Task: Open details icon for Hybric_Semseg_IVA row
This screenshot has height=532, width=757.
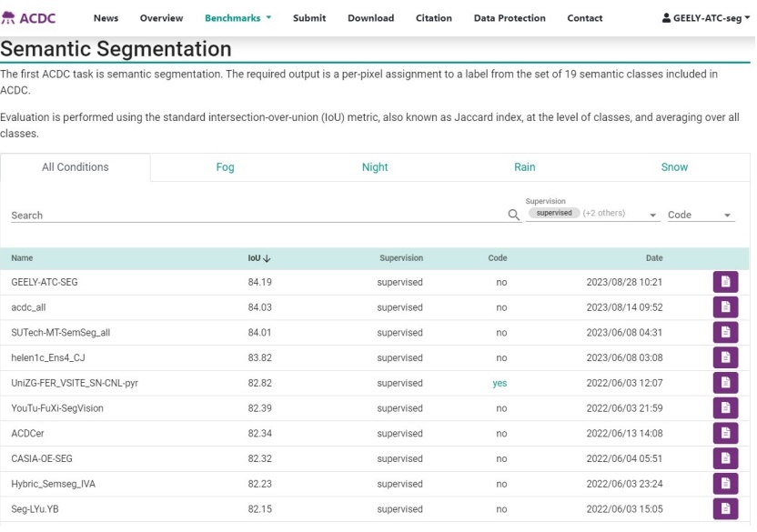Action: pyautogui.click(x=725, y=483)
